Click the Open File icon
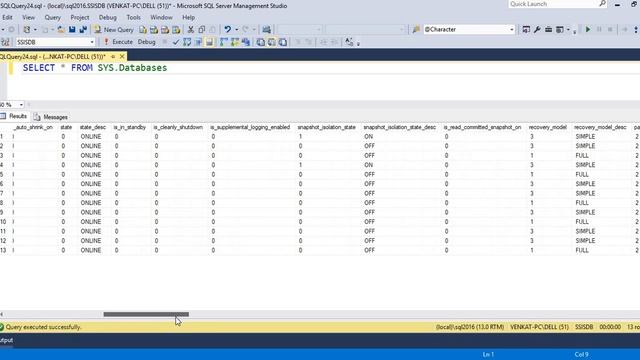This screenshot has width=640, height=360. pyautogui.click(x=61, y=29)
